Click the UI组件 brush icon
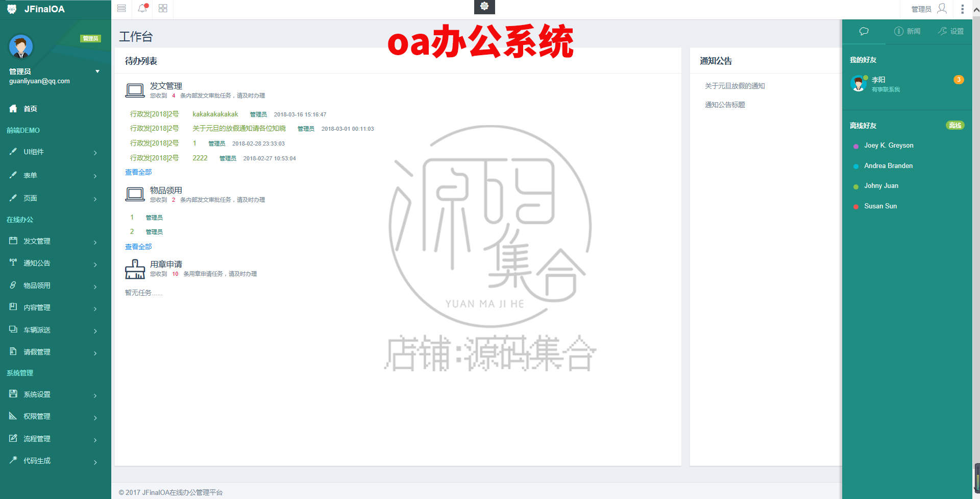Image resolution: width=980 pixels, height=499 pixels. tap(13, 151)
